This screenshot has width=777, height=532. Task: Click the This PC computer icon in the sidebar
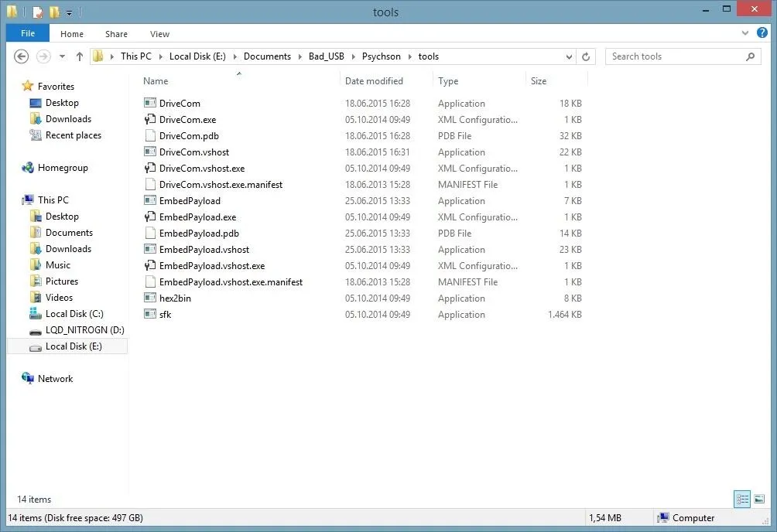[28, 200]
